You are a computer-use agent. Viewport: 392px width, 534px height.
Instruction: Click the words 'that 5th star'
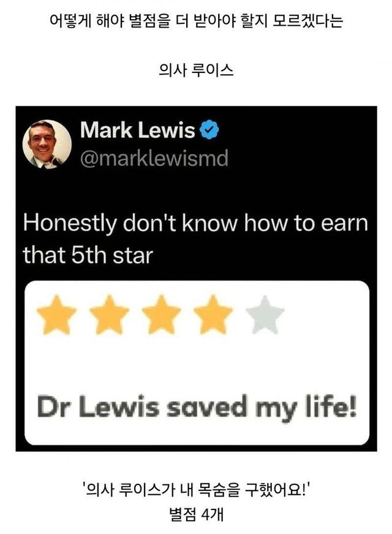88,256
